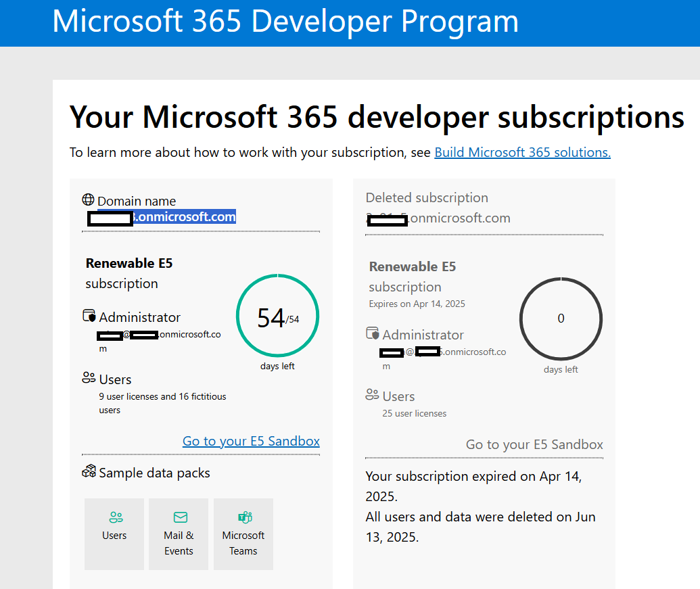Click the Users people icon in deleted subscription
This screenshot has height=589, width=700.
373,394
